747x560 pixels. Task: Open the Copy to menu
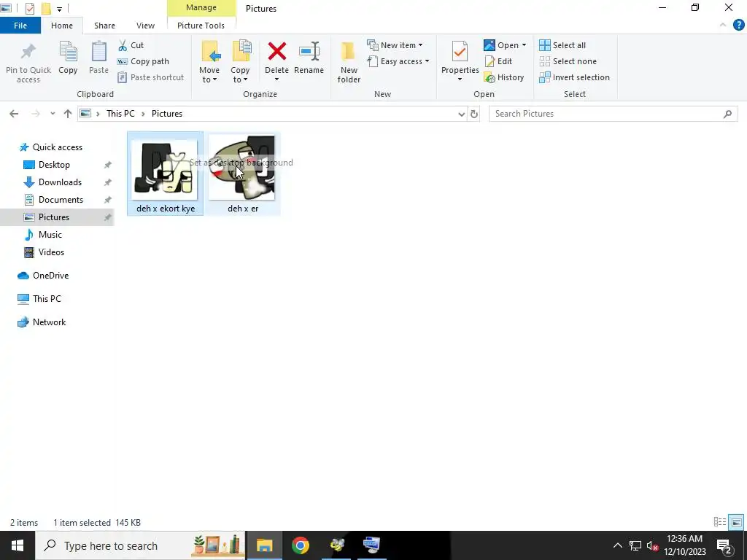pos(241,63)
